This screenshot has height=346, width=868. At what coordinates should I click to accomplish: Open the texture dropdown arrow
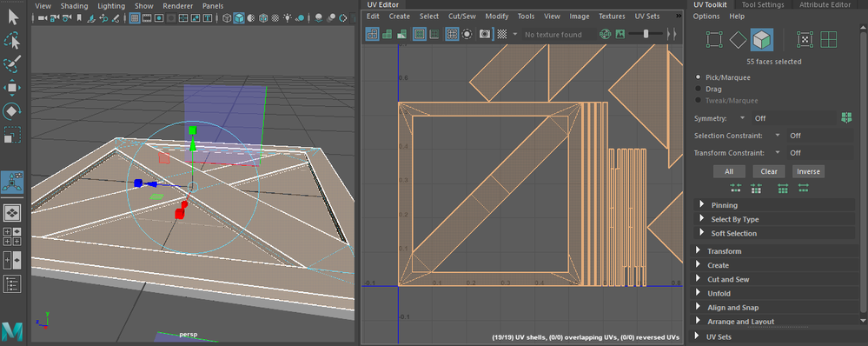[515, 34]
